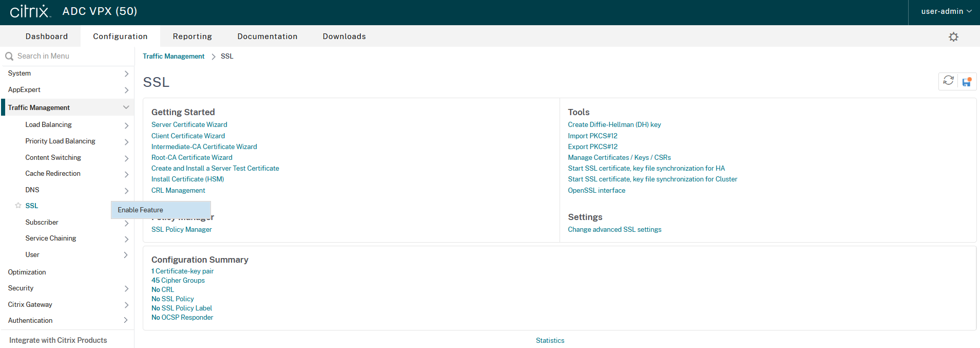Expand the Security chevron

click(126, 289)
